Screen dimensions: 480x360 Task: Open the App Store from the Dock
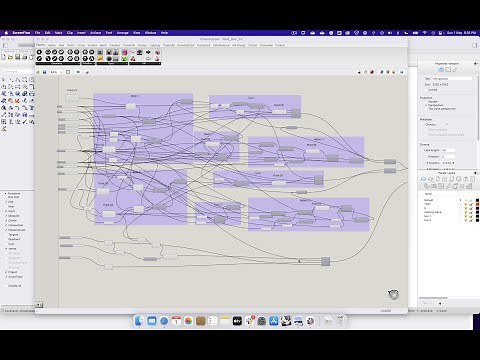point(274,321)
